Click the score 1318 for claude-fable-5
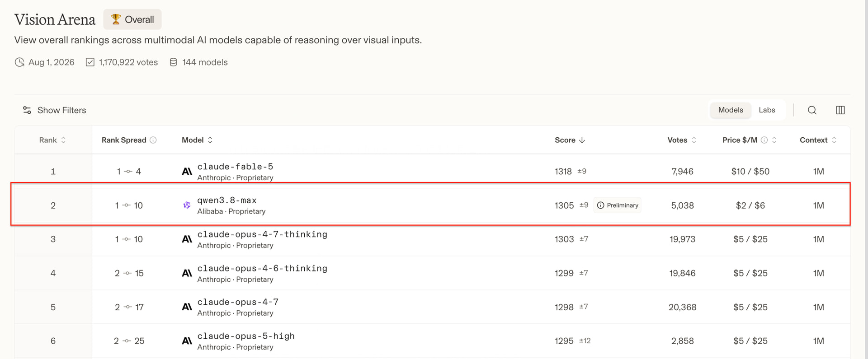 pyautogui.click(x=563, y=172)
